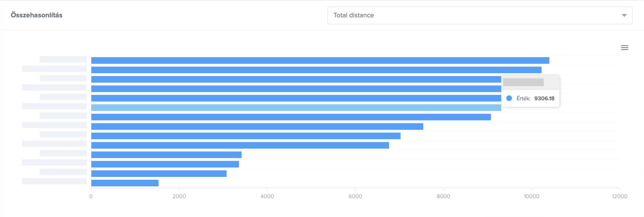Click the blurred label beside the bottom bar
The image size is (644, 217).
click(54, 181)
